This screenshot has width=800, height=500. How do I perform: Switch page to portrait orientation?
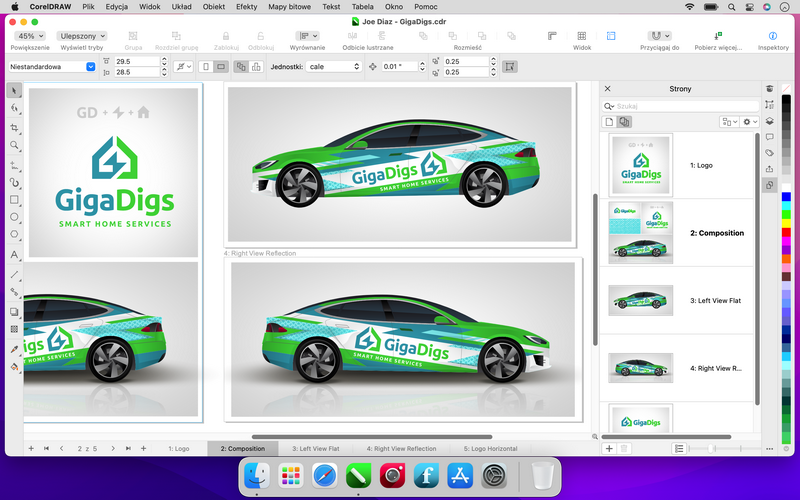click(x=206, y=66)
